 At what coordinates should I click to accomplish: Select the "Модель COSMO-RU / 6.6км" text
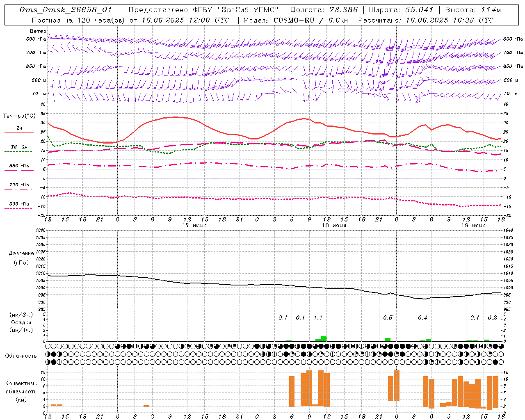(295, 20)
